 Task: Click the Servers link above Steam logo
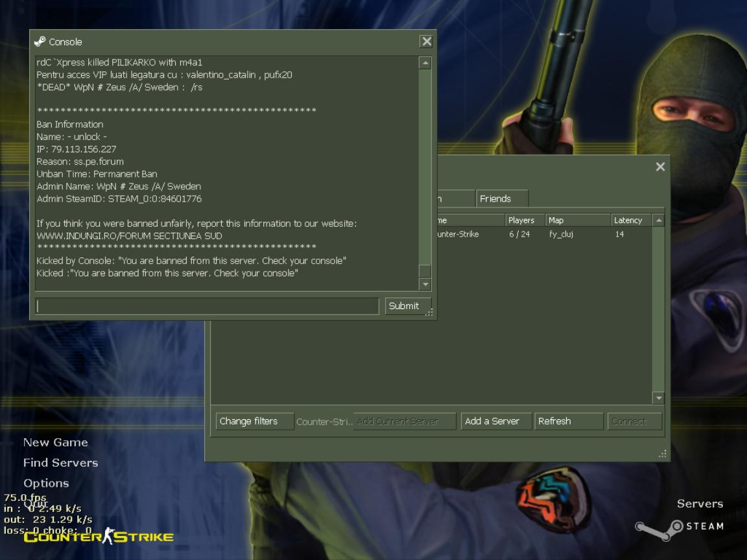[700, 504]
